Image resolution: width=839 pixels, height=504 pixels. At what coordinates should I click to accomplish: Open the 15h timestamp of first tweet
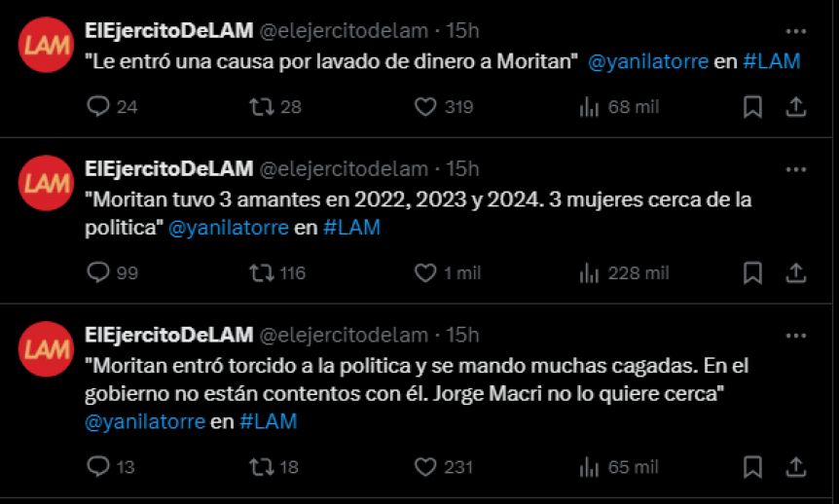(x=462, y=31)
